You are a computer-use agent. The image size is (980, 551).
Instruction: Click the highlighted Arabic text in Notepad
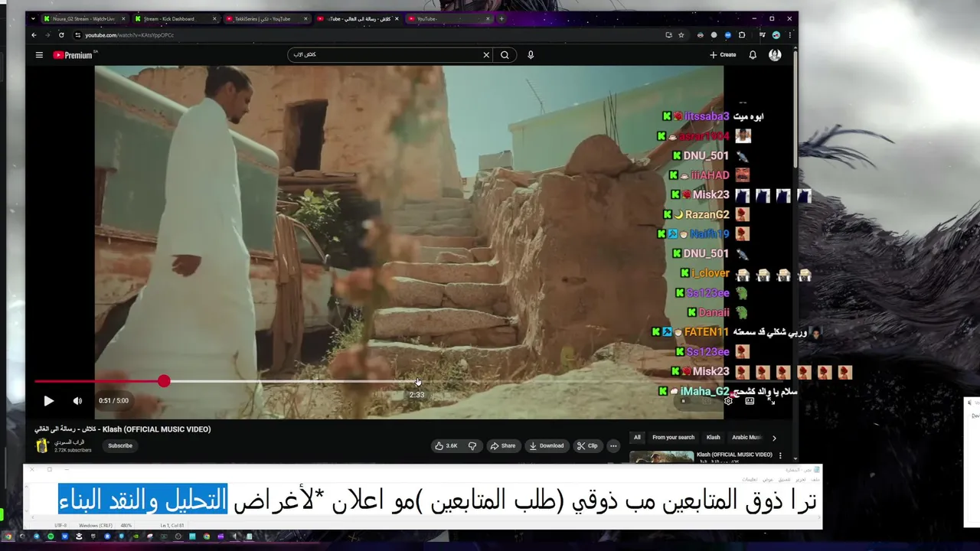pyautogui.click(x=143, y=500)
